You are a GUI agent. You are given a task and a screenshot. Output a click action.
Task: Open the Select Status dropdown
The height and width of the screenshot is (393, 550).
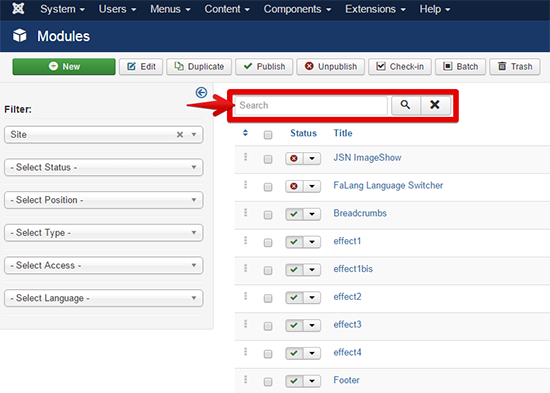[103, 167]
